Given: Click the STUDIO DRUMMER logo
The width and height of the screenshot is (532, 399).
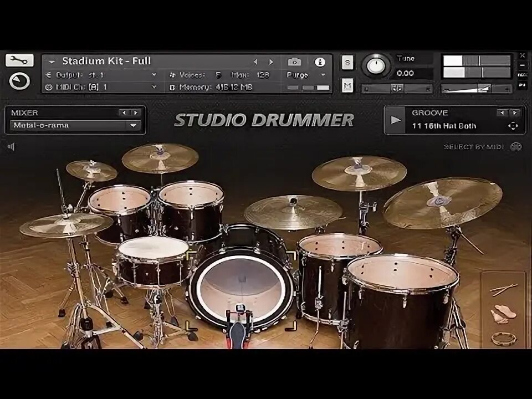Looking at the screenshot, I should coord(264,120).
